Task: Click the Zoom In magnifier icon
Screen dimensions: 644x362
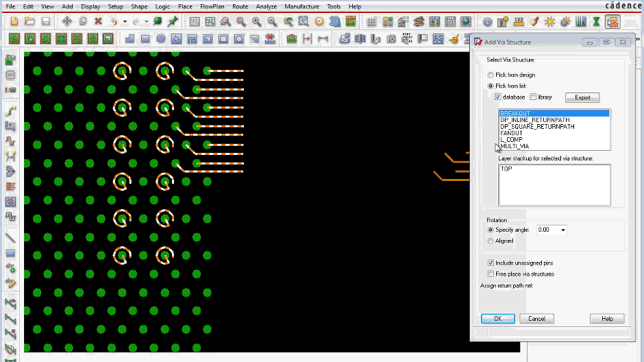Action: 257,21
